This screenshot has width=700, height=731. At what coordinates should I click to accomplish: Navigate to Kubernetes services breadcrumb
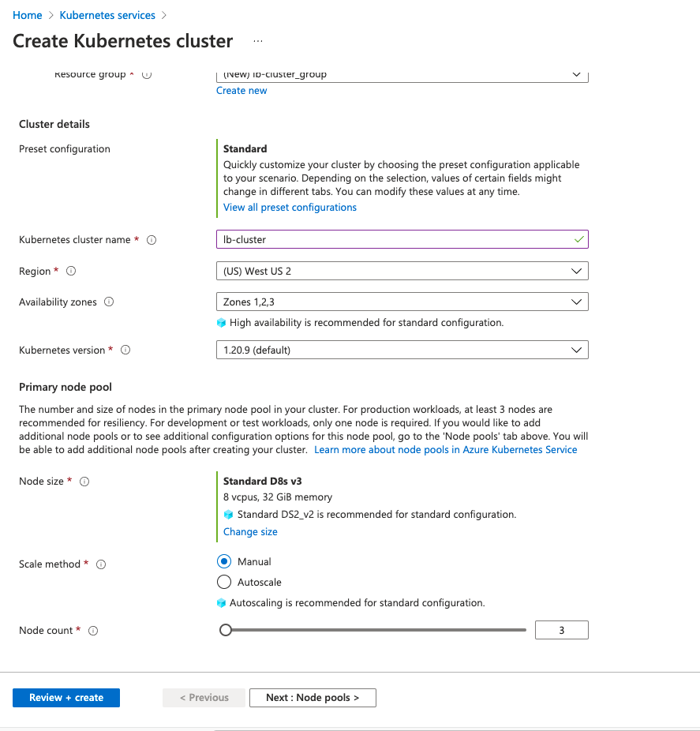coord(107,15)
